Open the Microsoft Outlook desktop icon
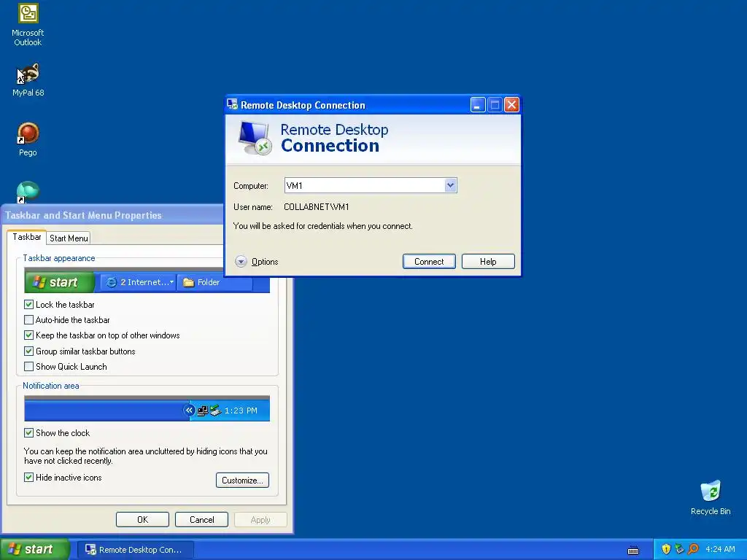The height and width of the screenshot is (560, 747). point(28,25)
